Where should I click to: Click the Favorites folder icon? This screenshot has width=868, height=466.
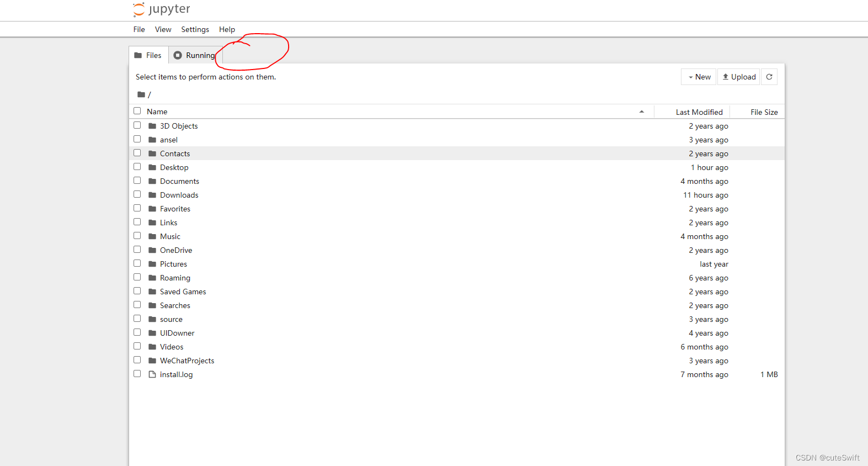tap(152, 209)
